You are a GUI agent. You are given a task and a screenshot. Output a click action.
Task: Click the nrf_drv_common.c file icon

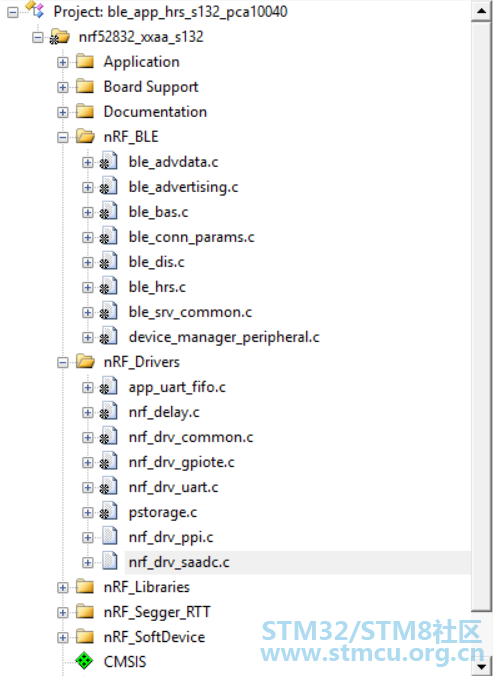109,436
